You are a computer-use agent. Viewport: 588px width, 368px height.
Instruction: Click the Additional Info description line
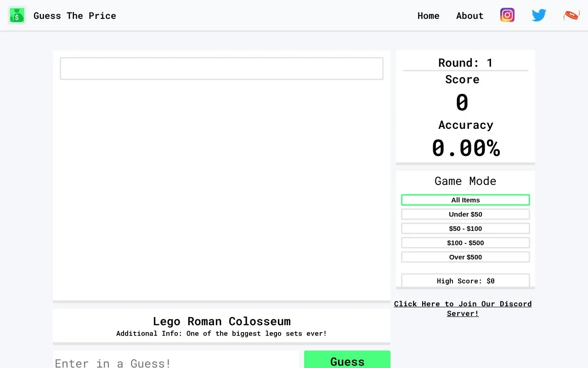coord(221,333)
